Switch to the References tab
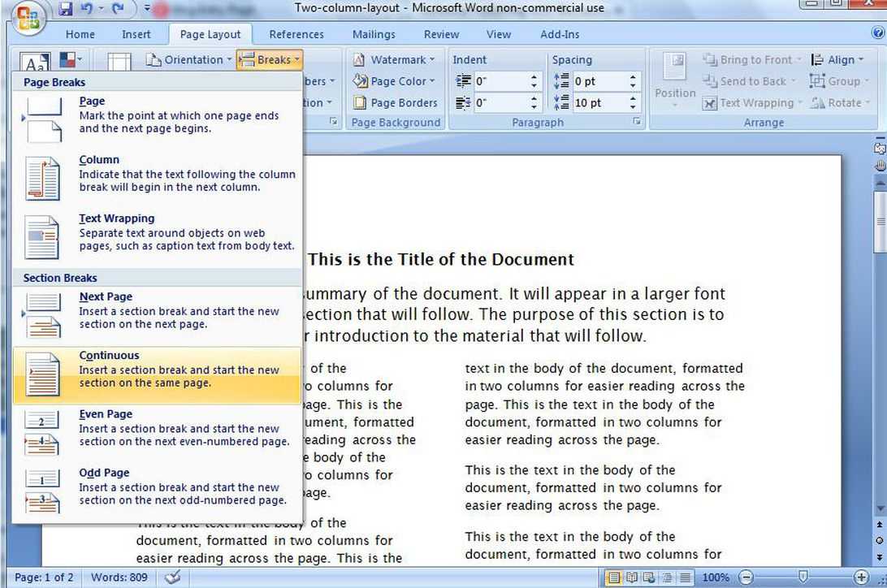Screen dimensions: 887x588 [x=296, y=34]
